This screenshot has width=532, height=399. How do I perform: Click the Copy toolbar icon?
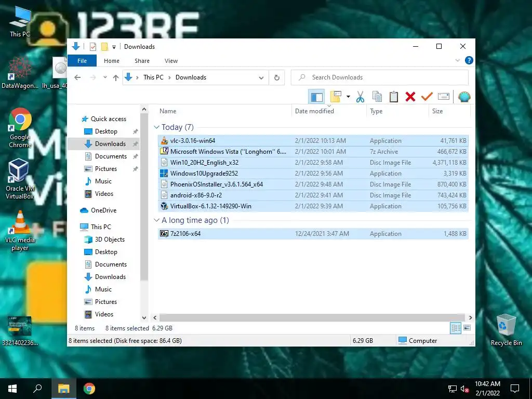tap(377, 97)
